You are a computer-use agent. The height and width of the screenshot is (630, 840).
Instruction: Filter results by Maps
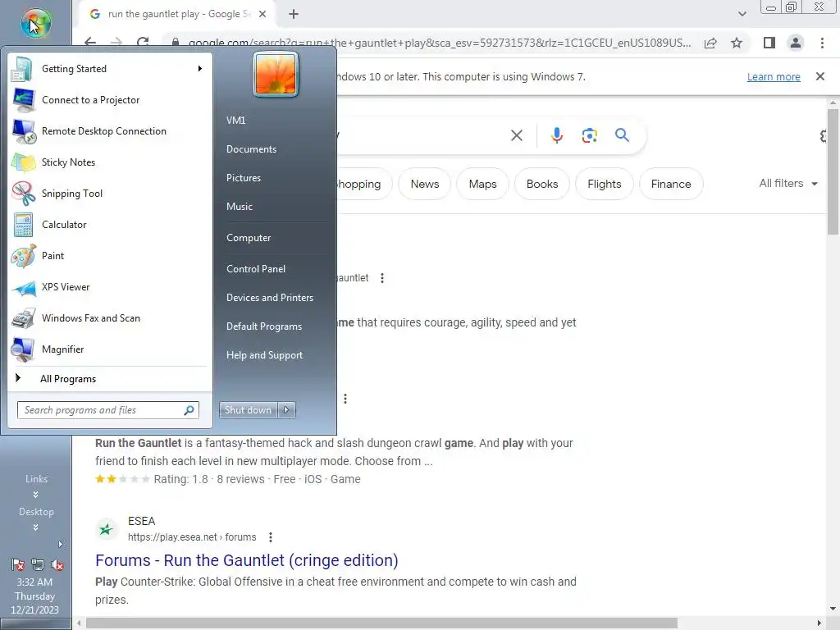point(482,184)
